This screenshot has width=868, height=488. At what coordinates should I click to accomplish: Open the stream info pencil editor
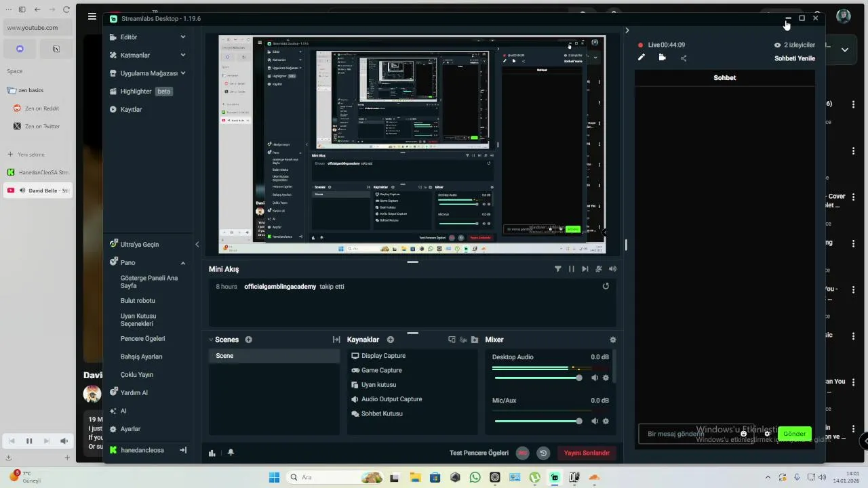[x=642, y=58]
